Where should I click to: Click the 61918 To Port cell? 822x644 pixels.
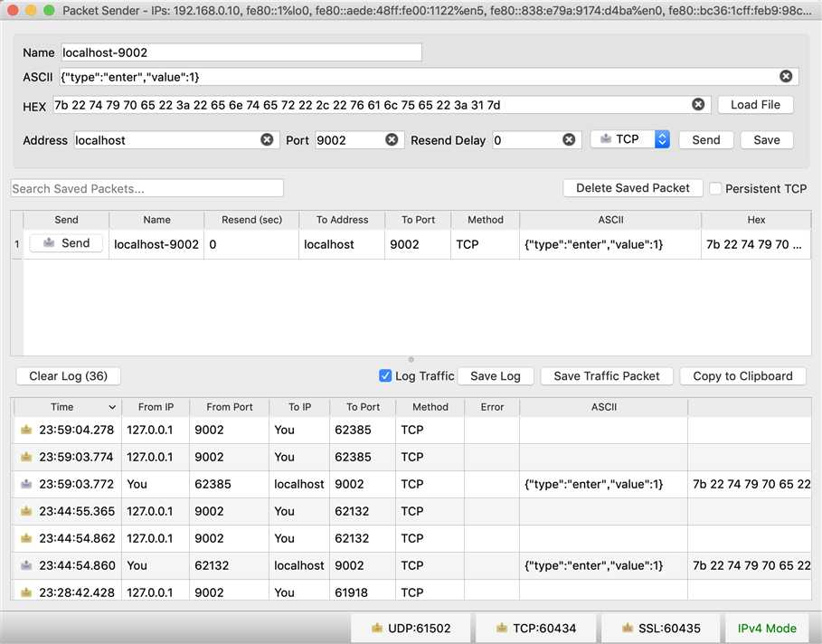(363, 592)
